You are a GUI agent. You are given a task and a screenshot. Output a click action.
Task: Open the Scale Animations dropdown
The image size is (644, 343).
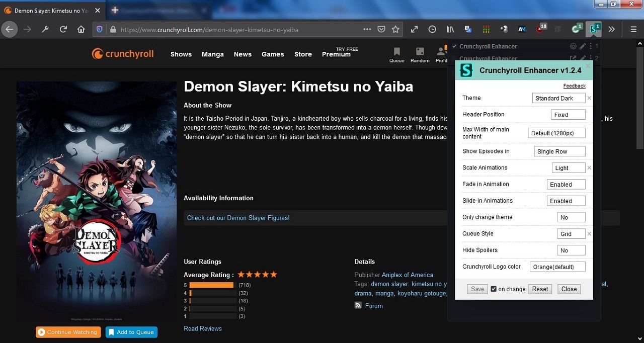569,168
